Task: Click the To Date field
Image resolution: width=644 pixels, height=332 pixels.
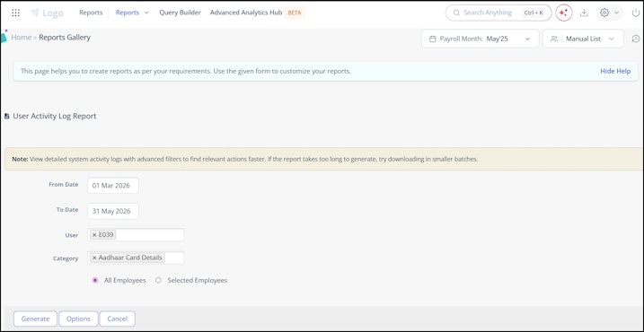Action: (113, 212)
